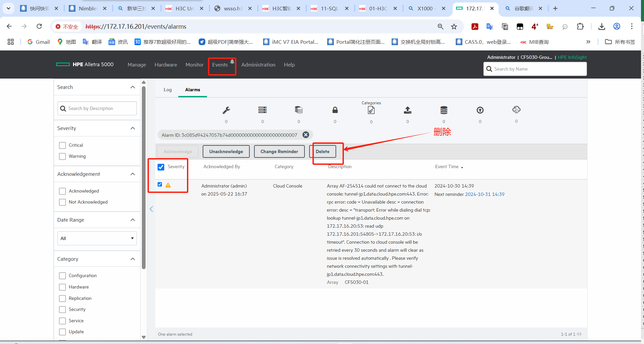The height and width of the screenshot is (344, 644).
Task: Check the Not Acknowledged filter checkbox
Action: [62, 202]
